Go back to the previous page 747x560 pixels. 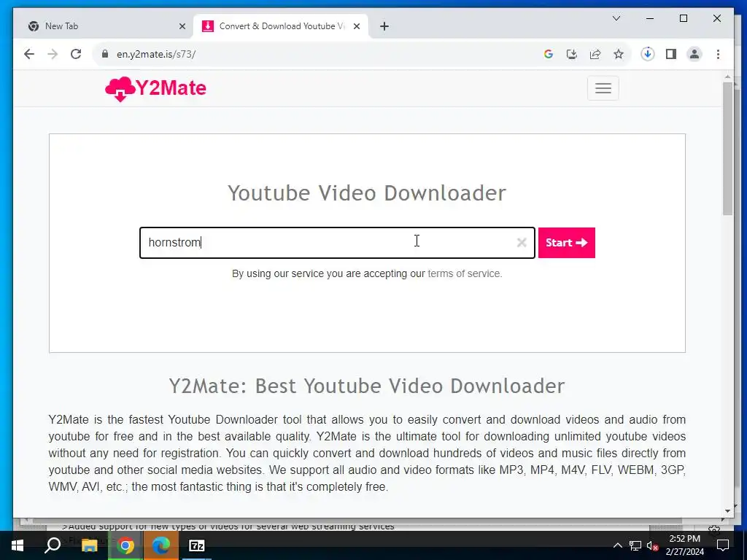click(29, 54)
